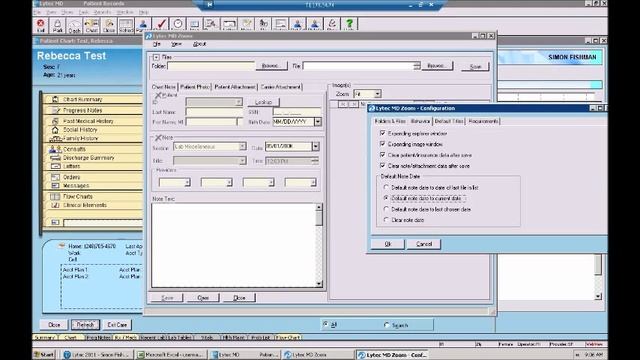Click the Start button on taskbar

coord(44,355)
